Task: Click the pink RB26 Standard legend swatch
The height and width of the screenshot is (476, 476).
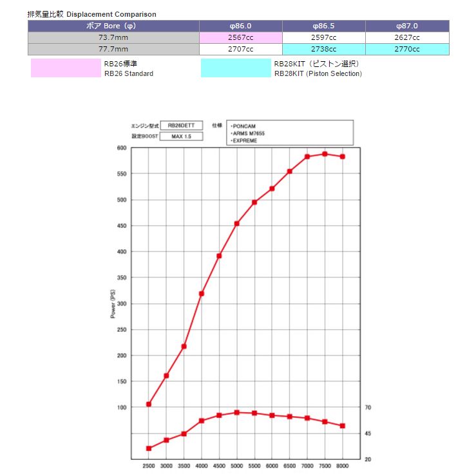Action: click(66, 68)
